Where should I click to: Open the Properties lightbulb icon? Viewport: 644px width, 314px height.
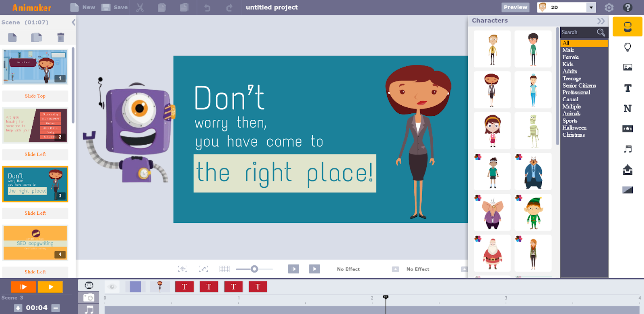click(x=627, y=47)
